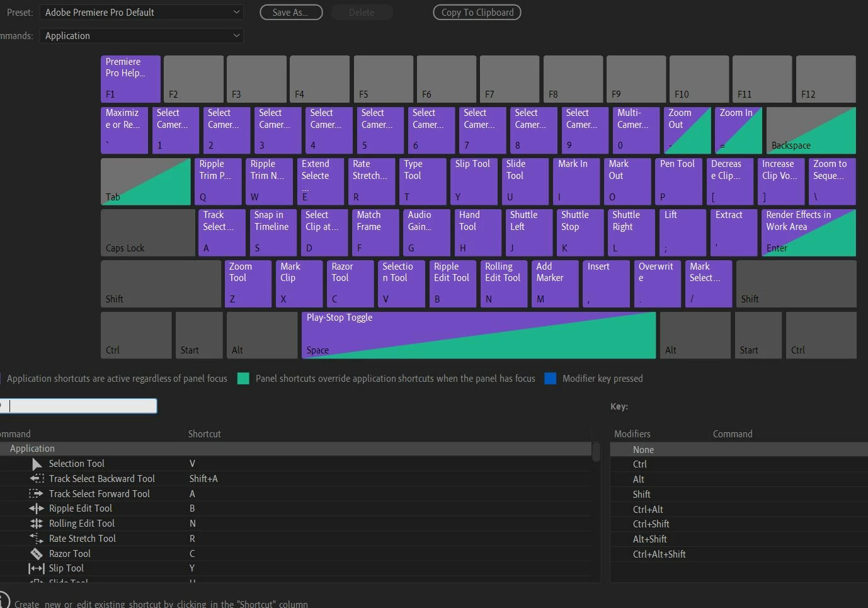Image resolution: width=868 pixels, height=608 pixels.
Task: Click the backslash Zoom to Sequence key
Action: coord(832,181)
